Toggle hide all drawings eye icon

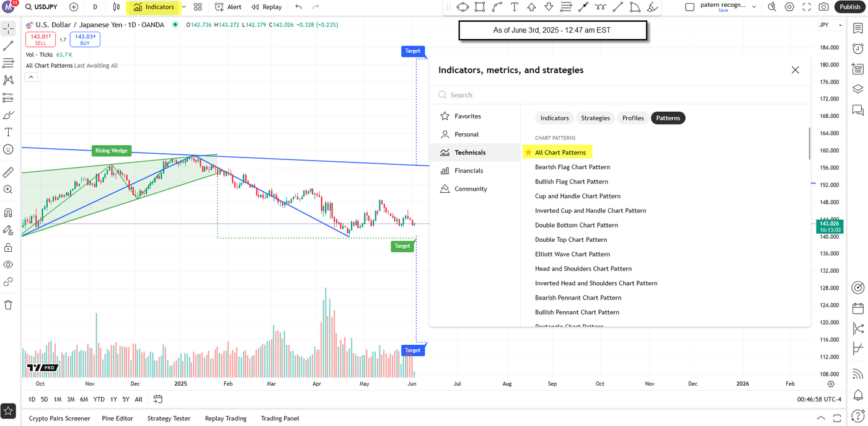point(9,264)
